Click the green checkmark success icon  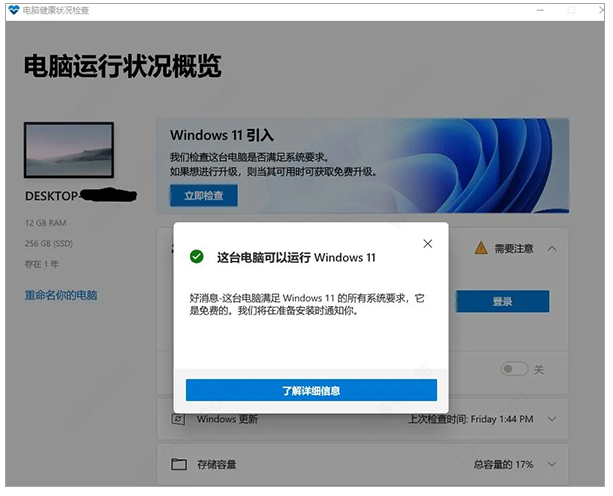point(197,257)
